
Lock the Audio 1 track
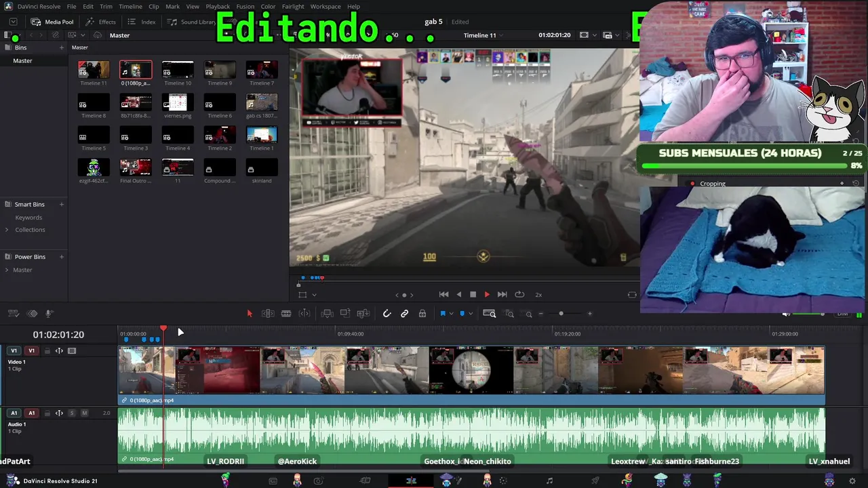[x=47, y=413]
